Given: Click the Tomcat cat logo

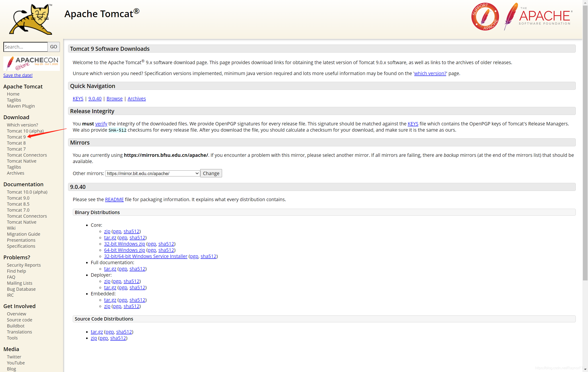Looking at the screenshot, I should point(30,19).
